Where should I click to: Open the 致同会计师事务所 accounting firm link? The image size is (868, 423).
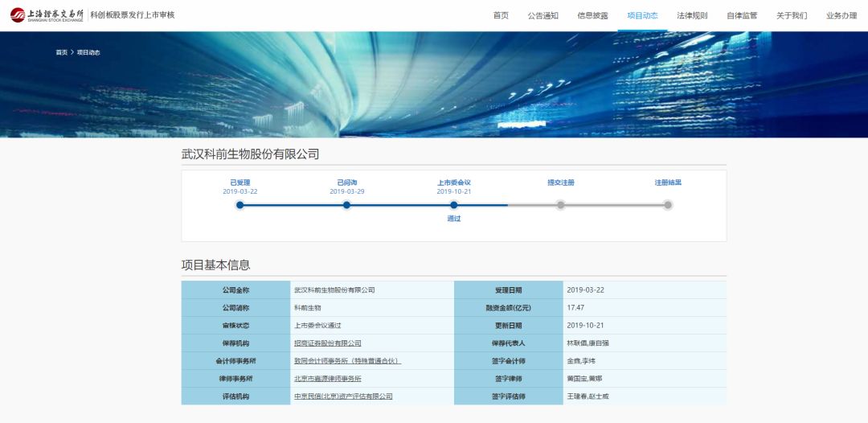(x=347, y=361)
